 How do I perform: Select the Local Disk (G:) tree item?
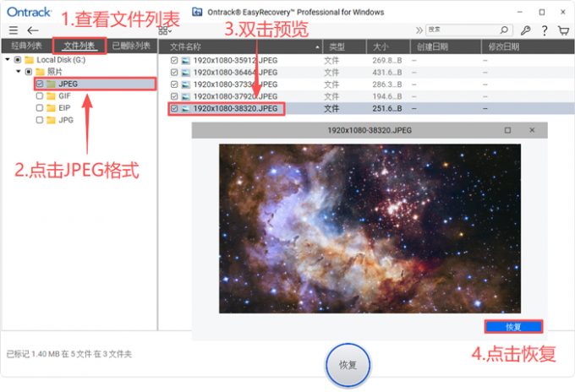tap(61, 60)
